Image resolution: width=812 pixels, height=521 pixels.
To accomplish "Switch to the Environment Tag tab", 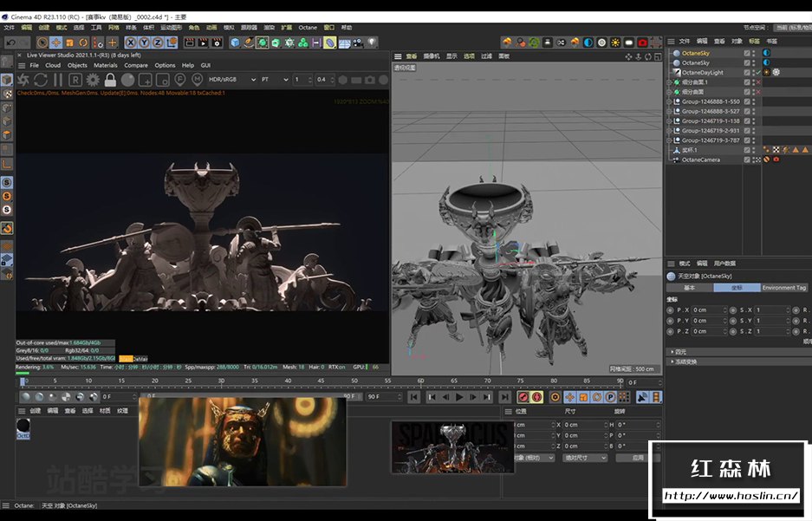I will pos(783,288).
